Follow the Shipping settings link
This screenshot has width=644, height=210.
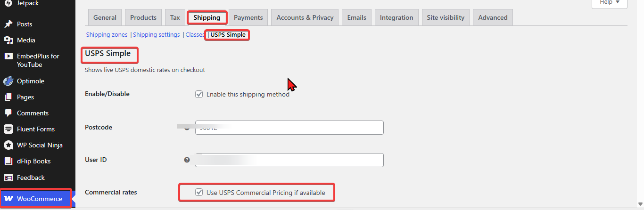[157, 35]
